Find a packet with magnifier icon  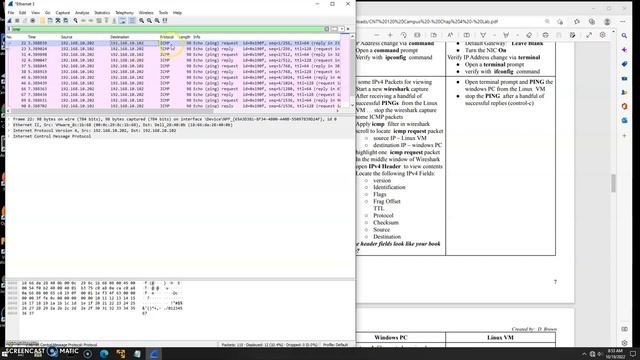[x=76, y=20]
